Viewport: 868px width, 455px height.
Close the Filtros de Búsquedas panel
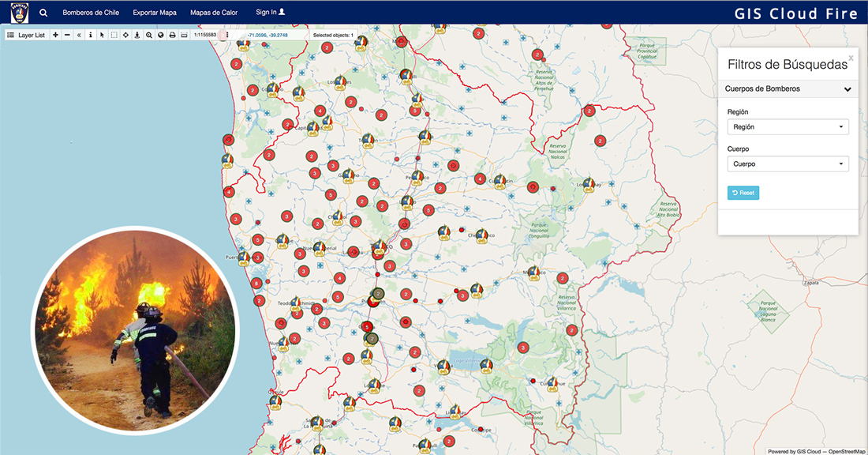(851, 58)
